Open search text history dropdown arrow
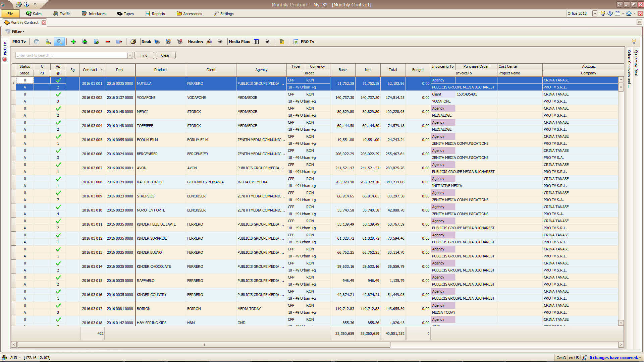This screenshot has height=362, width=644. coord(129,55)
